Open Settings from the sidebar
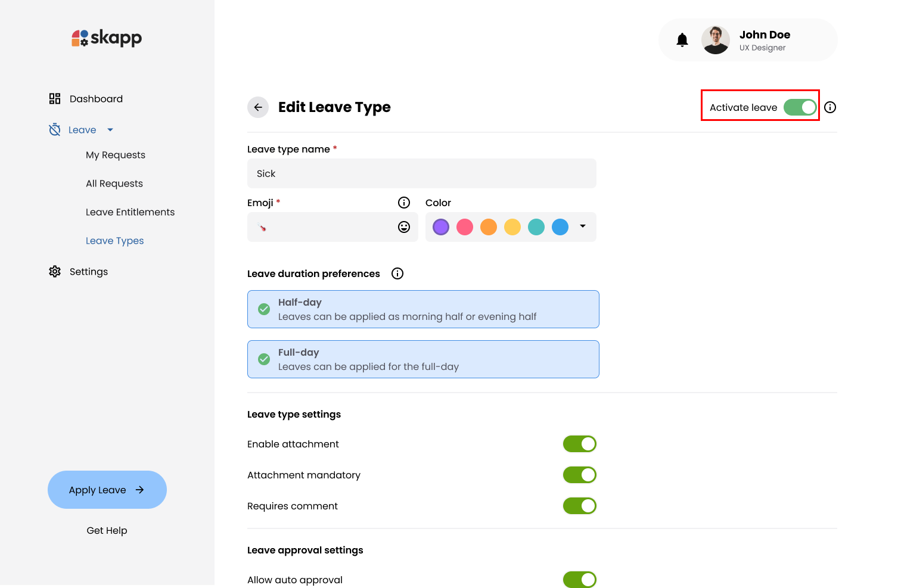 [88, 272]
